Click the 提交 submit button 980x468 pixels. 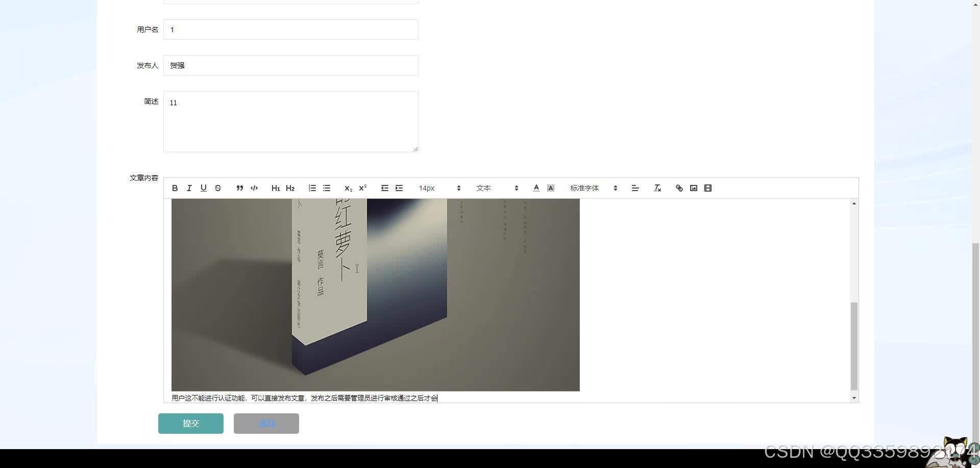(x=191, y=424)
